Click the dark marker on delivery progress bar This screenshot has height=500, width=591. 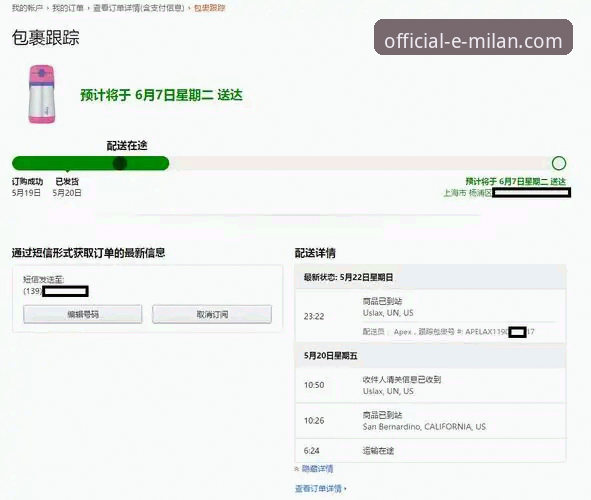click(120, 163)
